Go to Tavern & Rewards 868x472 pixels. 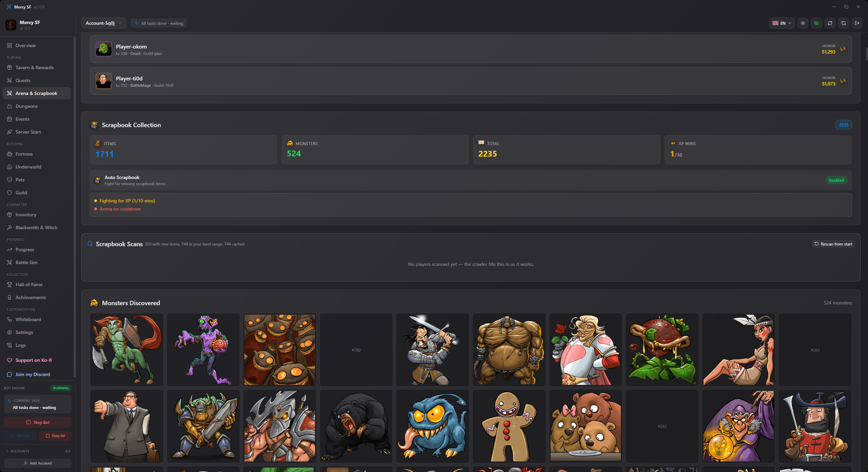pyautogui.click(x=37, y=68)
